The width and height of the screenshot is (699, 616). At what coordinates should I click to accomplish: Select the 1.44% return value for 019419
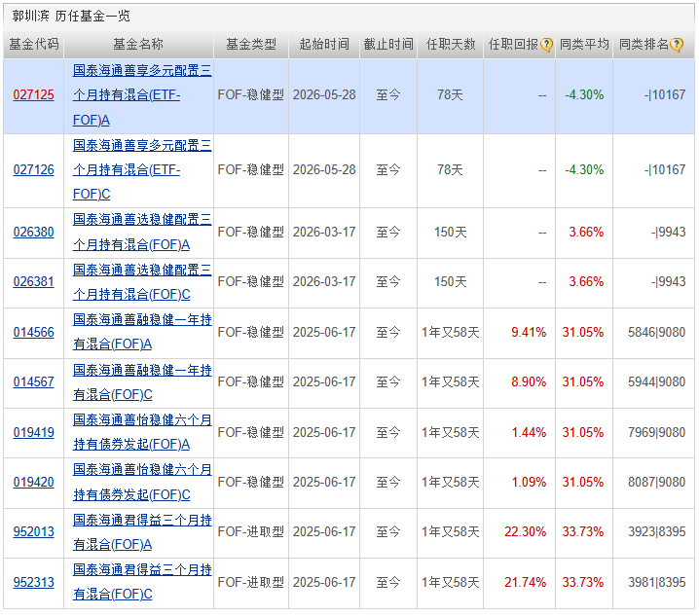(x=529, y=432)
